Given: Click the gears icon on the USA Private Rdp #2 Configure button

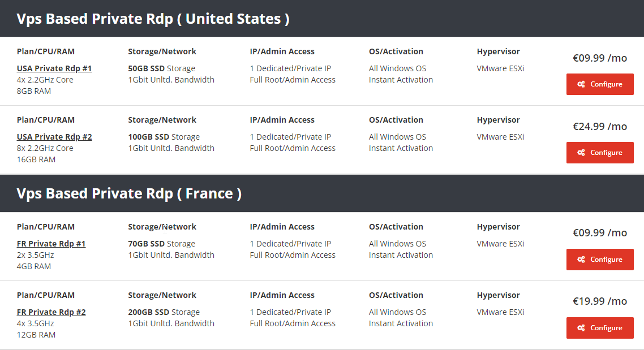Looking at the screenshot, I should (581, 153).
